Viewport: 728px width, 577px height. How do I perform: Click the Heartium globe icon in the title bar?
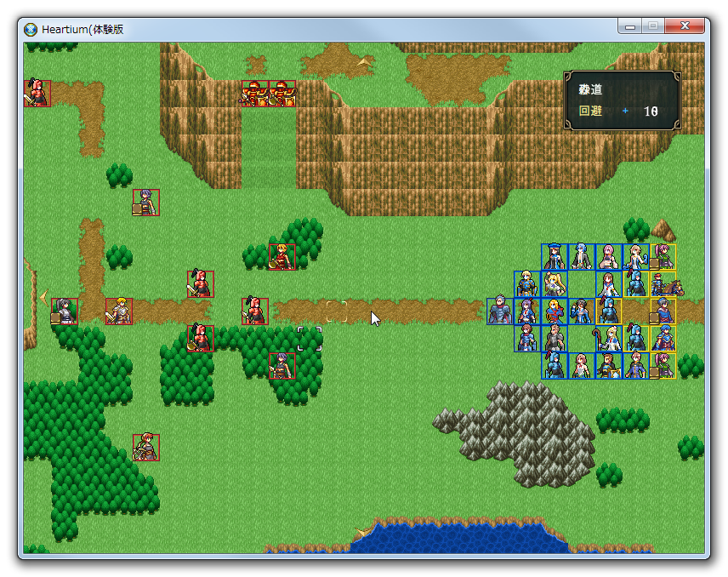click(x=31, y=29)
